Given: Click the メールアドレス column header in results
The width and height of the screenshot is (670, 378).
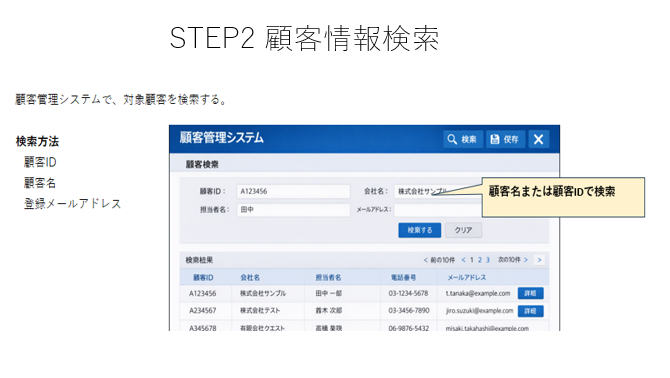Looking at the screenshot, I should point(467,278).
